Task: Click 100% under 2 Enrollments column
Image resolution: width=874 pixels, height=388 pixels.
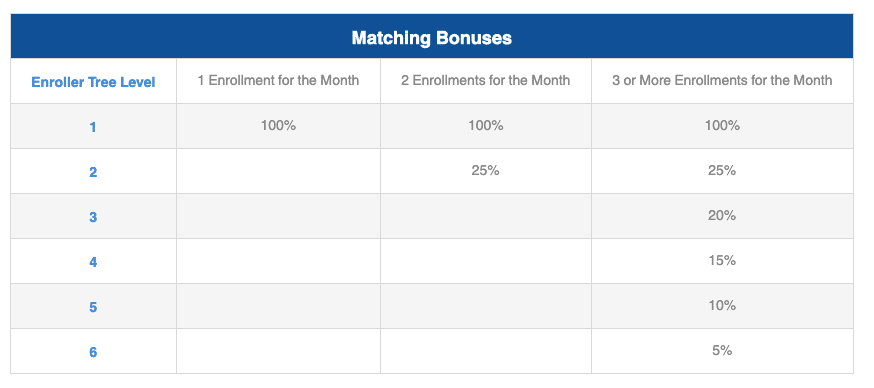Action: coord(485,125)
